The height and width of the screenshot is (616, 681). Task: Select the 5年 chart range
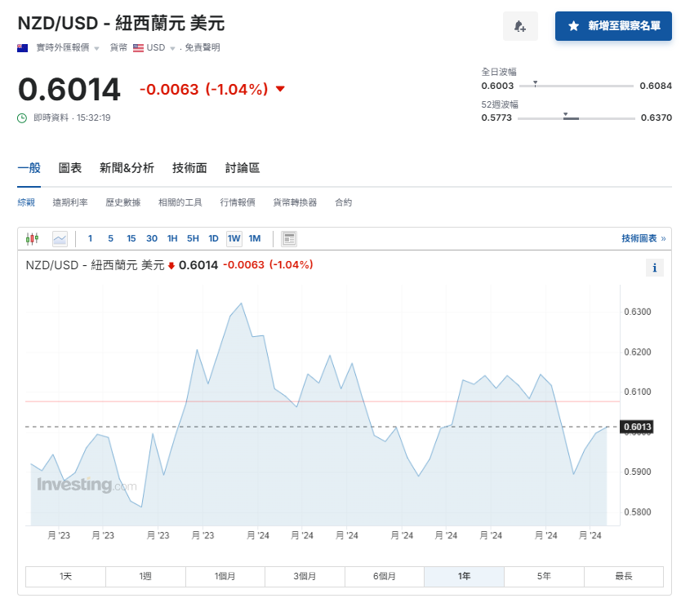click(x=543, y=576)
